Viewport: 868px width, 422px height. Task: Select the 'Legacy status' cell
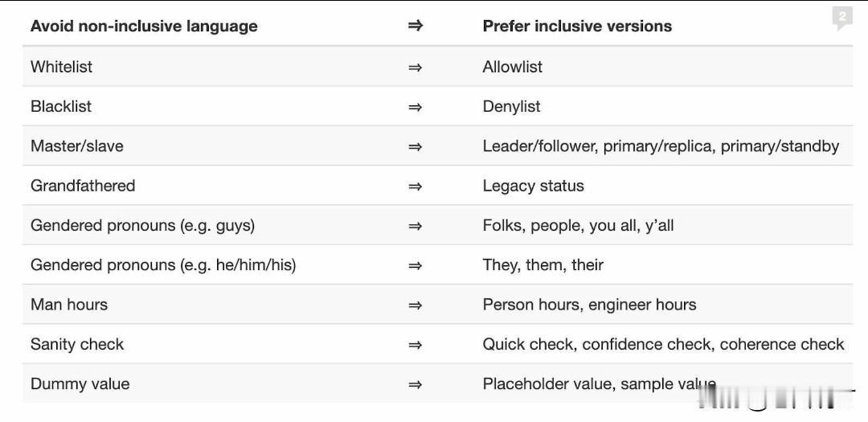point(533,186)
